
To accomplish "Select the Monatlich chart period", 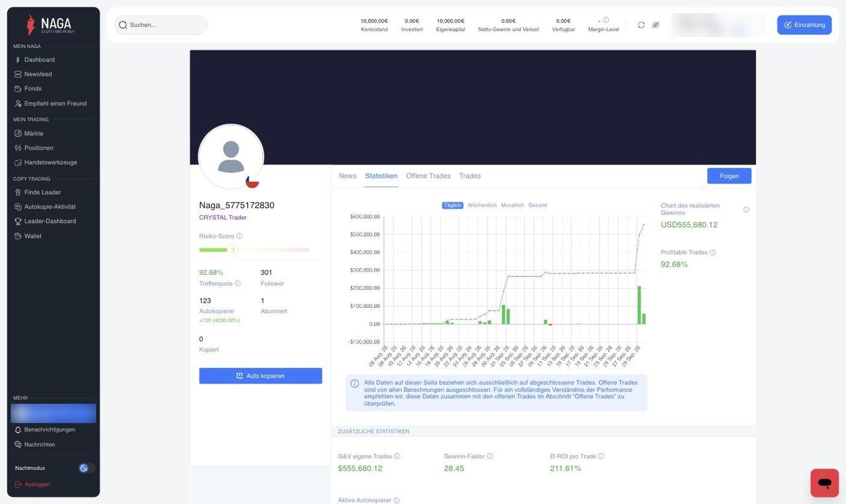I will point(512,205).
